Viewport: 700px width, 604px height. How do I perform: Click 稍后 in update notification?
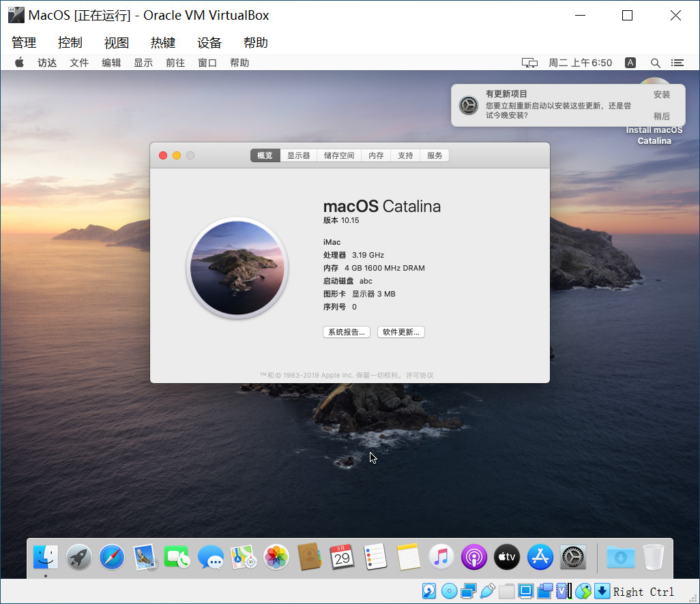tap(662, 116)
